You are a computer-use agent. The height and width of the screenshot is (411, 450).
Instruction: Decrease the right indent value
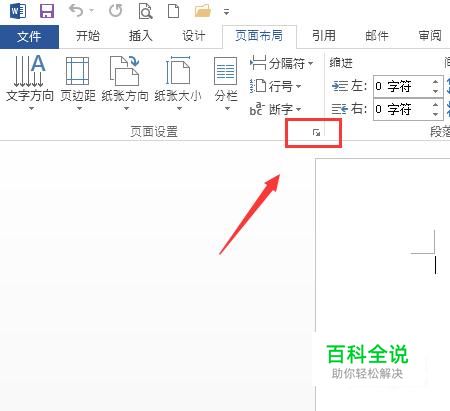tap(436, 114)
